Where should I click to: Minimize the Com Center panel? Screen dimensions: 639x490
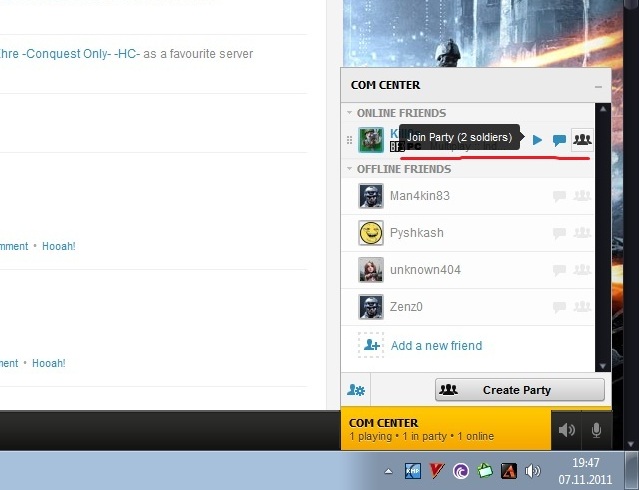click(598, 86)
